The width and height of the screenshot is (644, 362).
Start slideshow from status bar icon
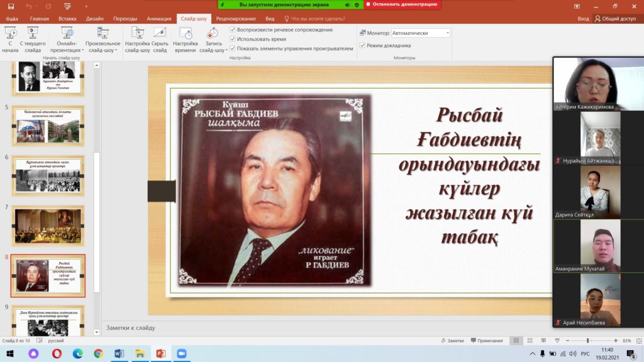[557, 341]
